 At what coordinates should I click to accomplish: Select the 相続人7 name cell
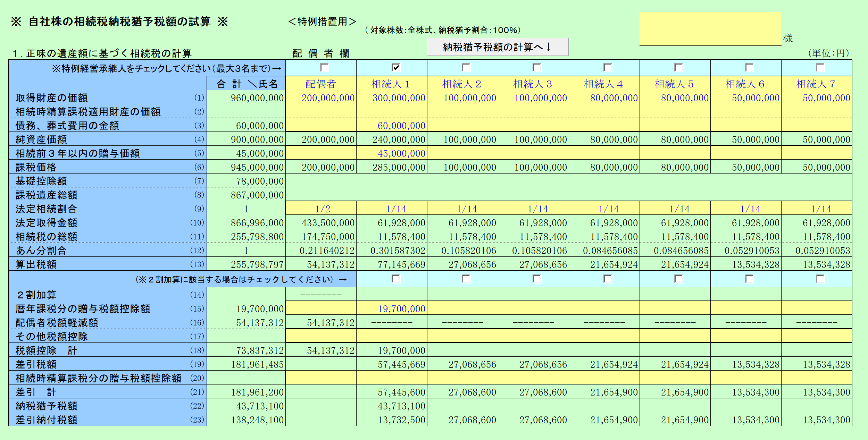coord(817,84)
